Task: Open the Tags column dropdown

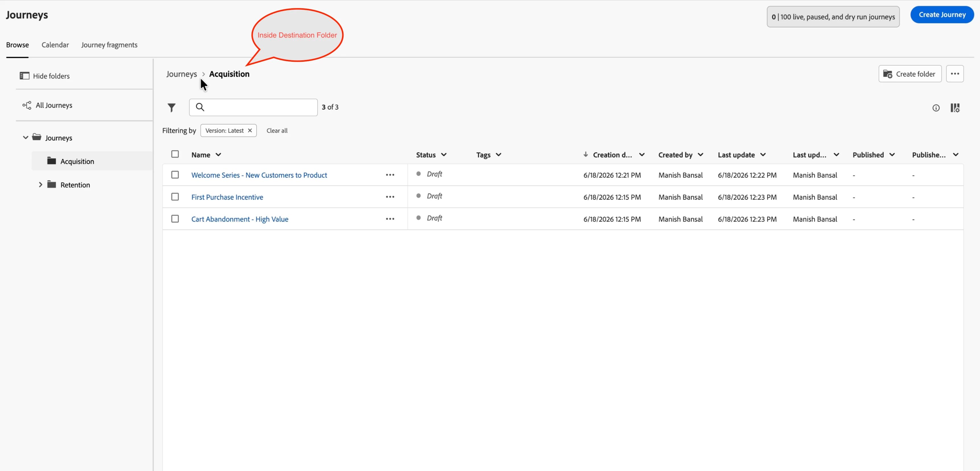Action: [498, 154]
